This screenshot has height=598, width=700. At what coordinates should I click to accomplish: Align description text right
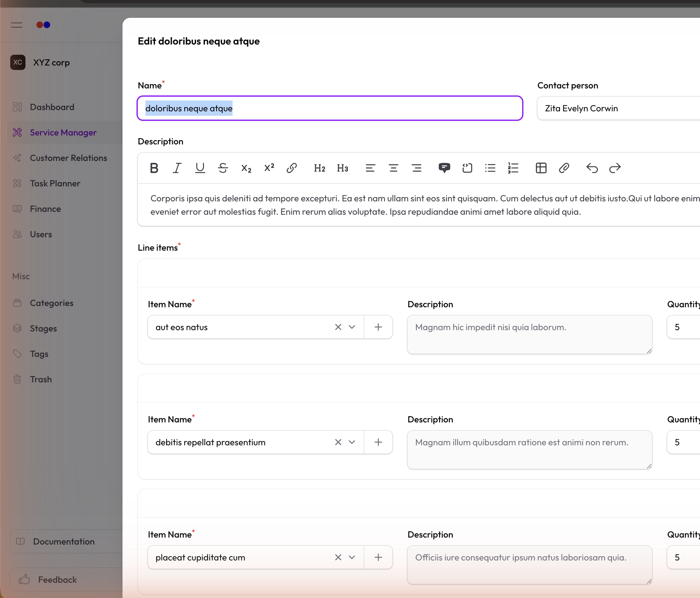coord(416,168)
